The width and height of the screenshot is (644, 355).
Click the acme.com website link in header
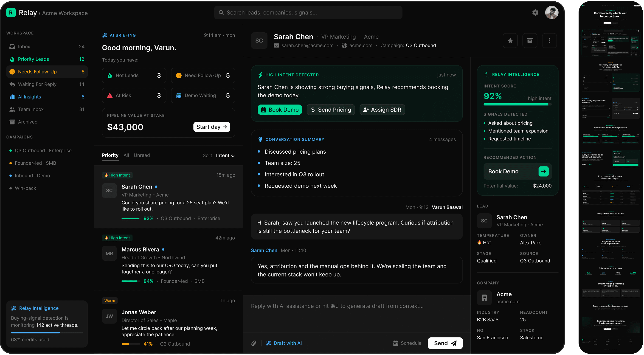(x=361, y=45)
